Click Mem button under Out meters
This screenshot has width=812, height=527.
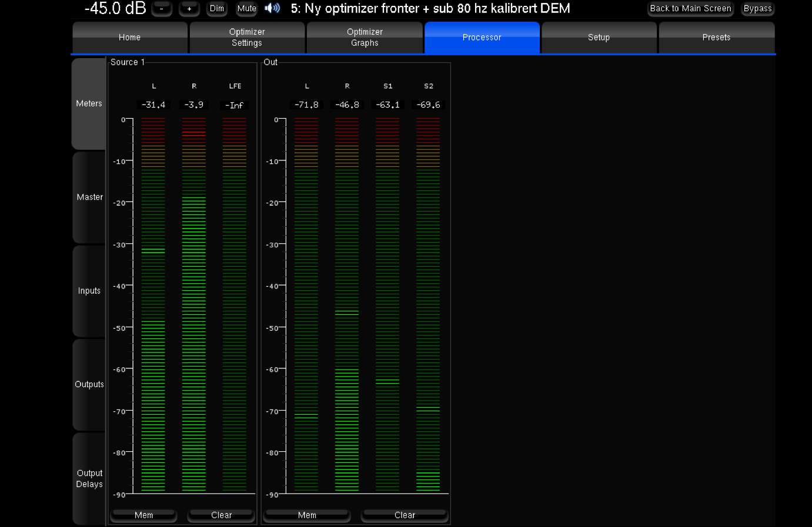(307, 515)
